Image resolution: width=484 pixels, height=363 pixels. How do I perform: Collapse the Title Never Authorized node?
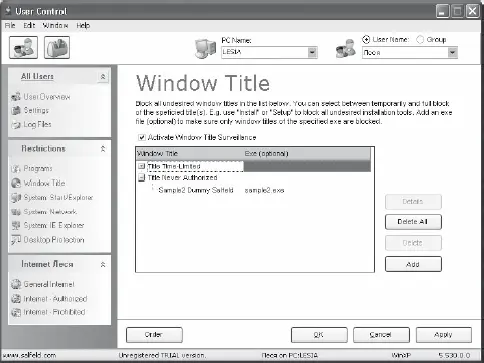(x=141, y=178)
